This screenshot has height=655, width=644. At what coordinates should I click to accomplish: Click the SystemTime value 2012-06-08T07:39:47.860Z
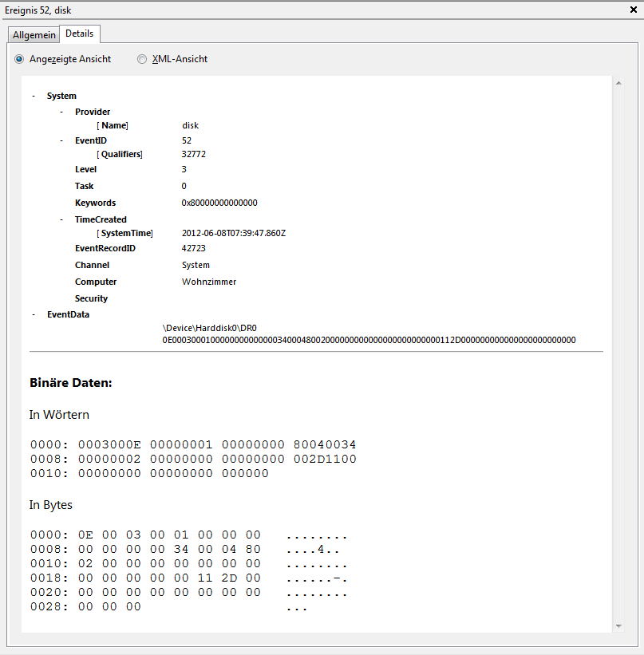[234, 233]
